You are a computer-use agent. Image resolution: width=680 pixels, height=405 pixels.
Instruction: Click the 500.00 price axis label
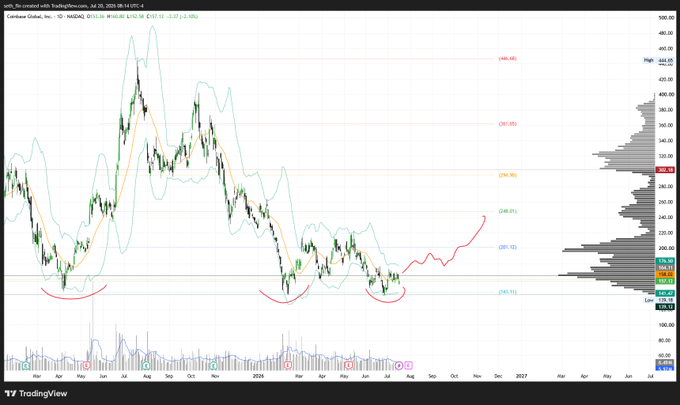click(x=666, y=18)
